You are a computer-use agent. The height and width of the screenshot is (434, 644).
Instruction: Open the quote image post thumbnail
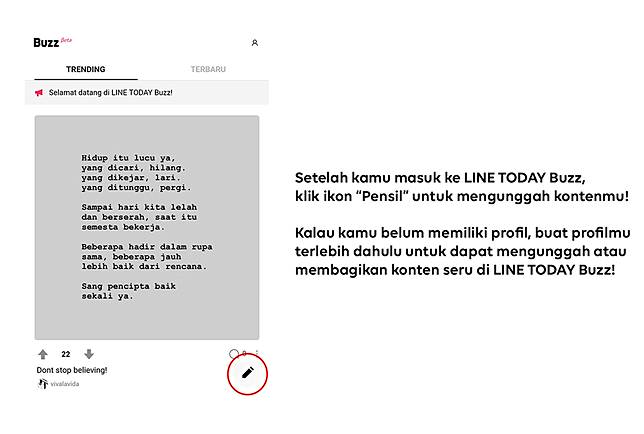click(147, 227)
